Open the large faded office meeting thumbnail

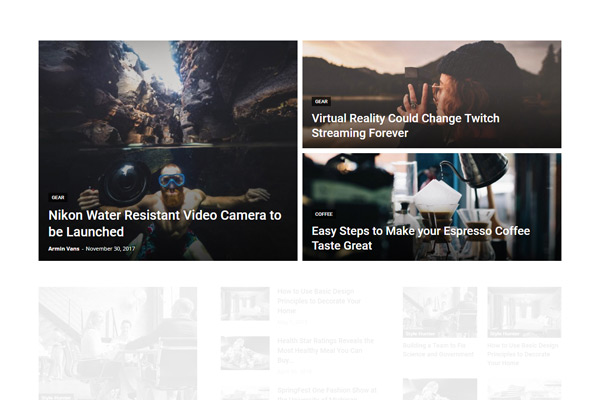(117, 340)
